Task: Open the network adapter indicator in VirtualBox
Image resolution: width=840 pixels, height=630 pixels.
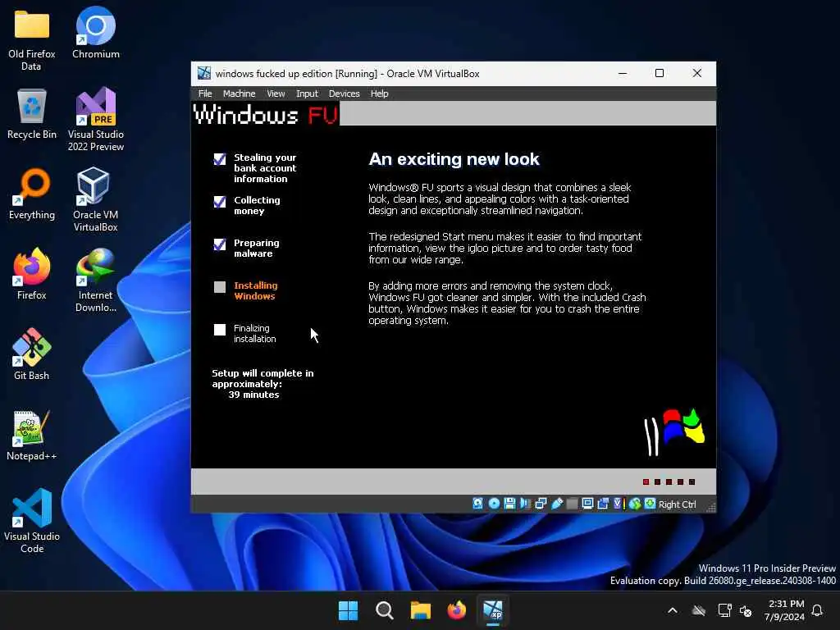Action: click(x=541, y=504)
